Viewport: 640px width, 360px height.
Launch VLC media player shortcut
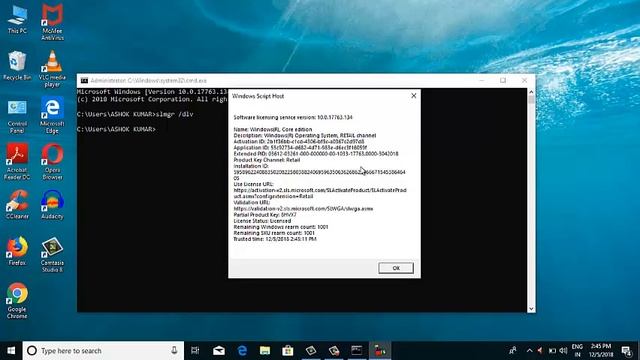(52, 69)
